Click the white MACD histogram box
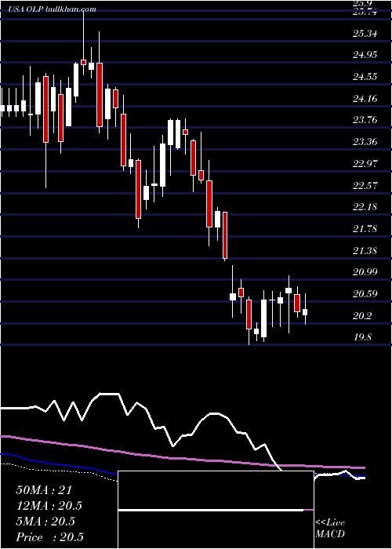 [216, 510]
